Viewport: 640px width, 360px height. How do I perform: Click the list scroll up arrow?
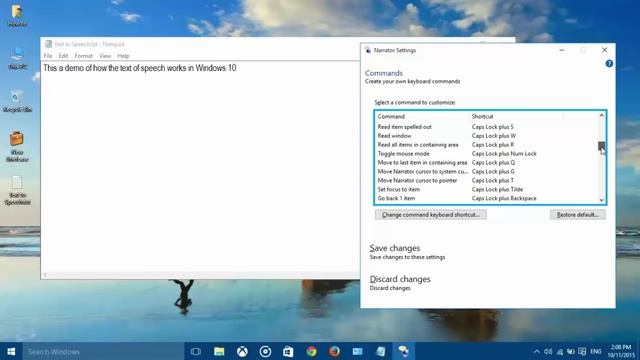point(601,116)
